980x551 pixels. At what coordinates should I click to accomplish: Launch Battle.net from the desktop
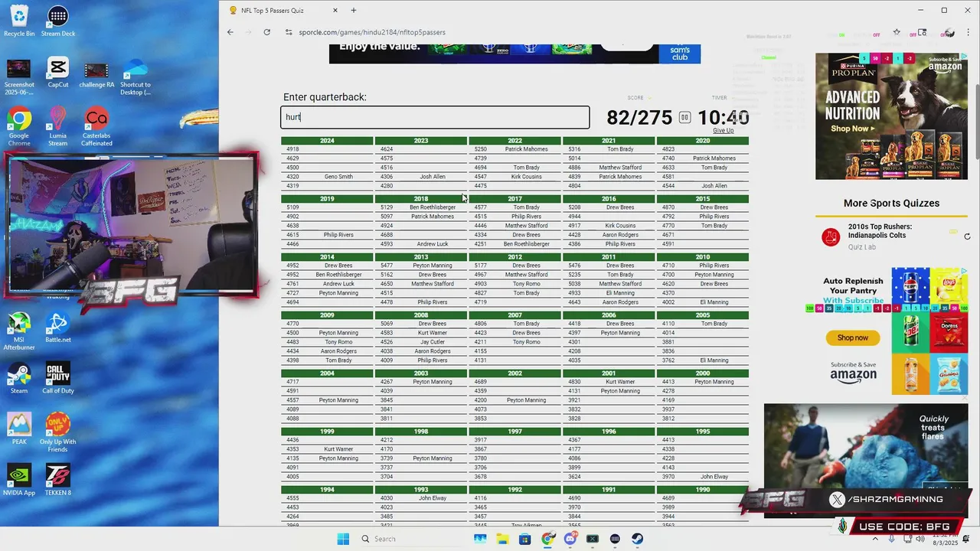point(57,328)
